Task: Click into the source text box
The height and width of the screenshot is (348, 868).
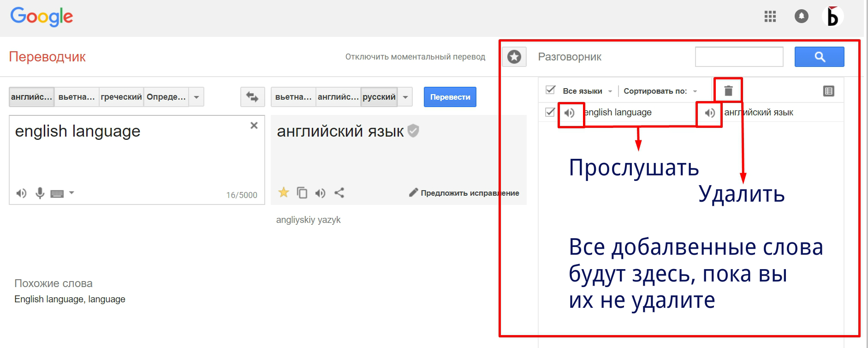Action: (137, 160)
